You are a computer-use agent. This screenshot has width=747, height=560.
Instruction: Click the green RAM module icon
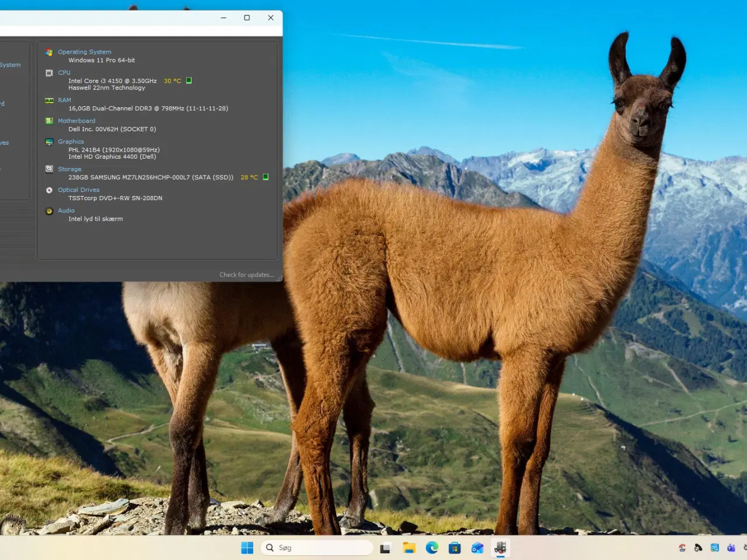49,100
